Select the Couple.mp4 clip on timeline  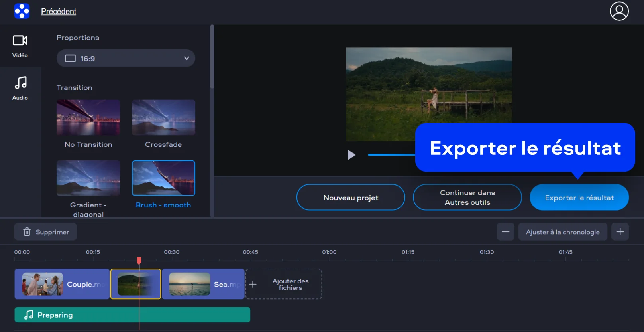(62, 284)
